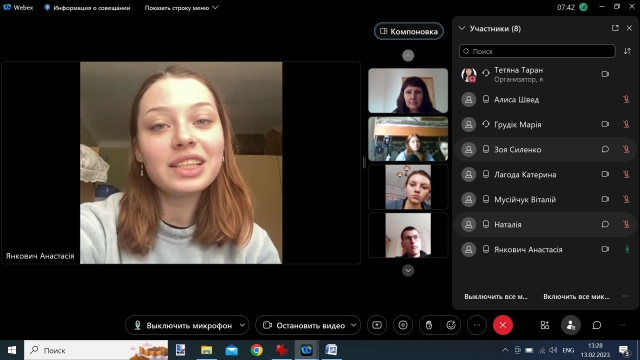Unmute Алиса Швед microphone icon
This screenshot has height=360, width=640.
click(626, 99)
